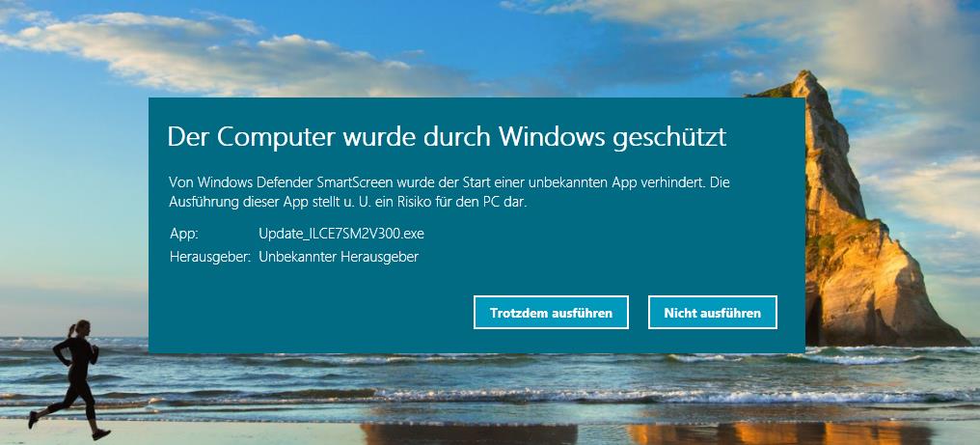Click the Herausgeber: label

210,257
